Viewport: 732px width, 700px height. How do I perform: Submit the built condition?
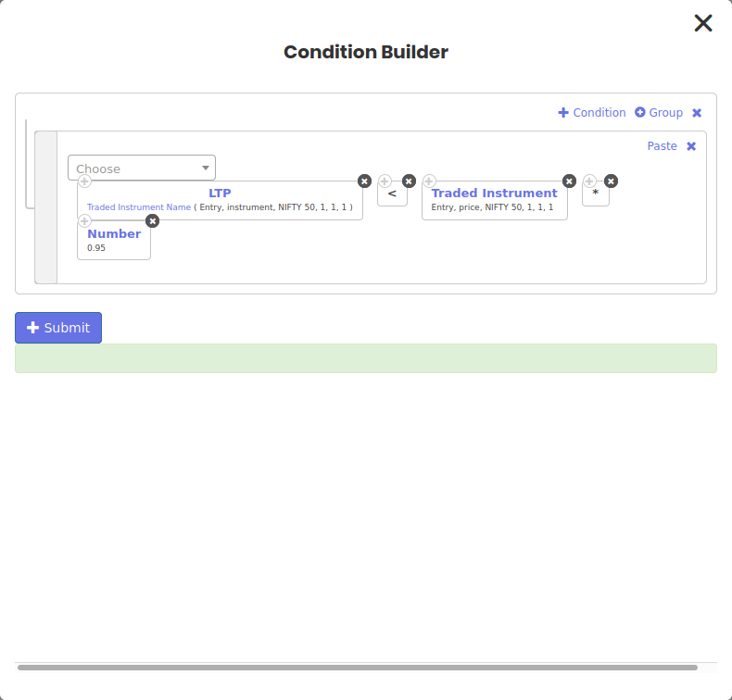(x=58, y=328)
